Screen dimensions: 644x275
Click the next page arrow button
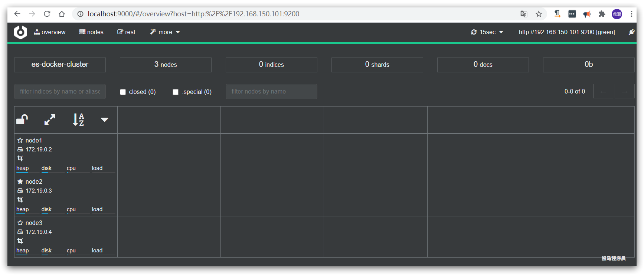(625, 91)
